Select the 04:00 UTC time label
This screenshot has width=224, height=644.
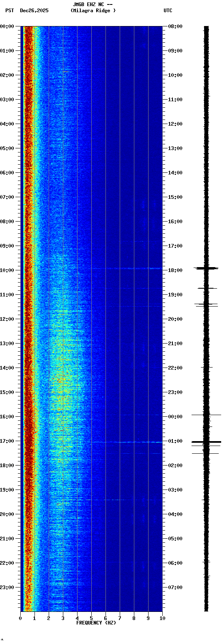(175, 514)
